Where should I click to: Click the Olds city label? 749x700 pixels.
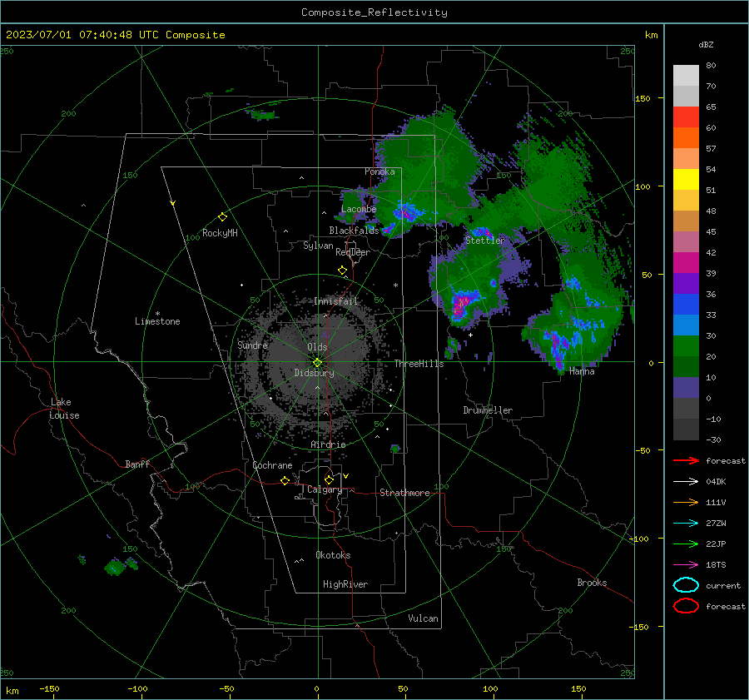(x=317, y=347)
